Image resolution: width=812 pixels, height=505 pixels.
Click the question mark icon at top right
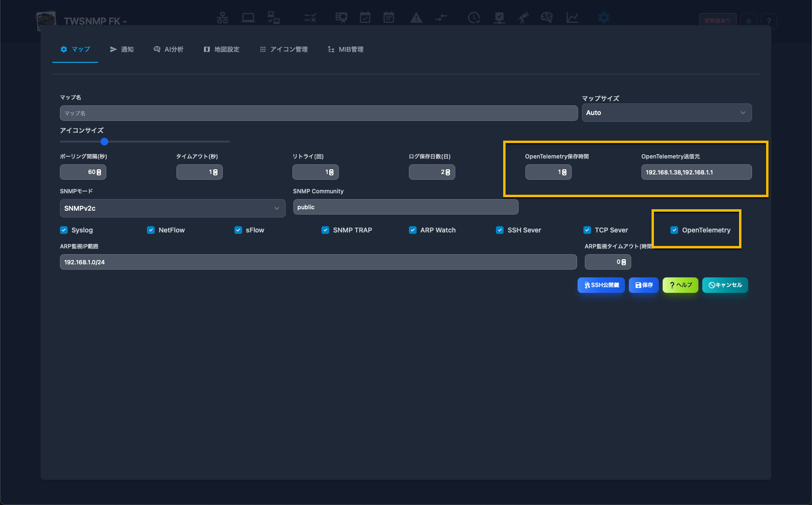(x=768, y=21)
